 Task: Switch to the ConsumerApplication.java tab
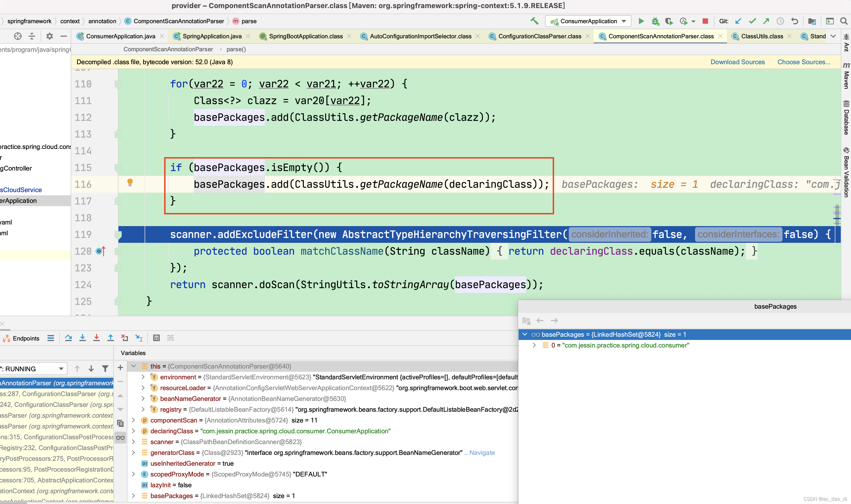pyautogui.click(x=120, y=36)
